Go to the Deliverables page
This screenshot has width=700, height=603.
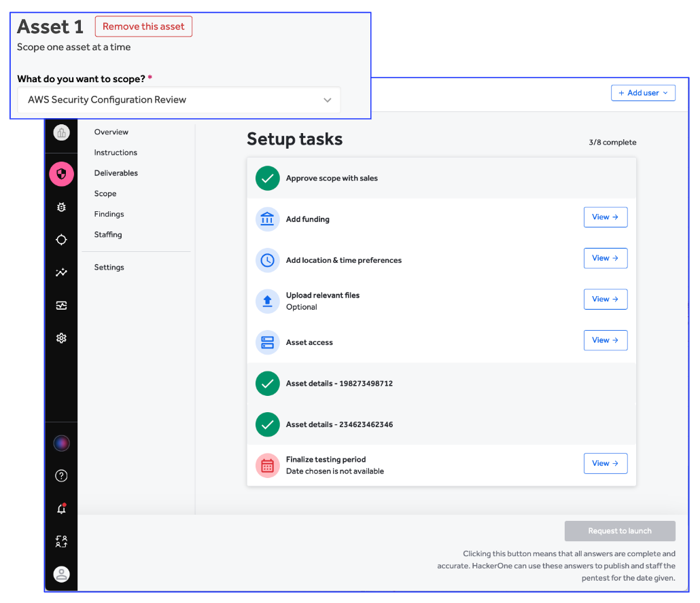tap(116, 173)
